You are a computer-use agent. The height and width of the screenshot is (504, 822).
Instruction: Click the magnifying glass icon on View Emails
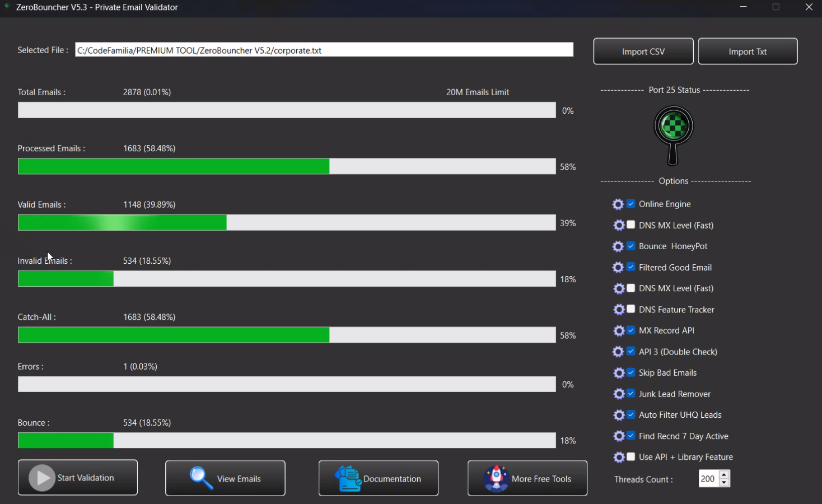coord(201,478)
